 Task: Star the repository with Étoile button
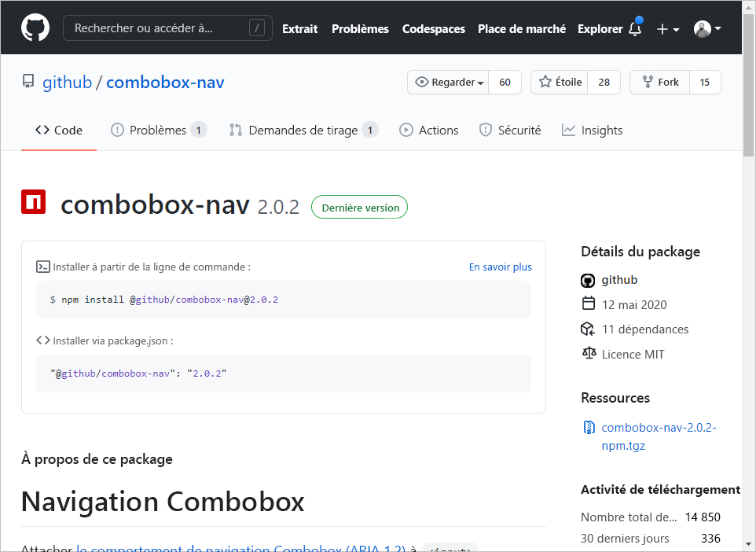click(560, 83)
